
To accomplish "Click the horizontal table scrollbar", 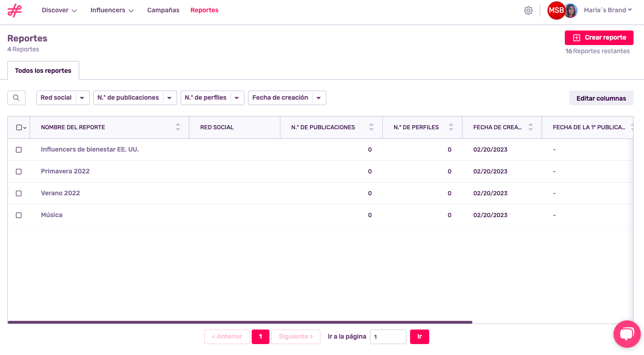I will pos(240,322).
